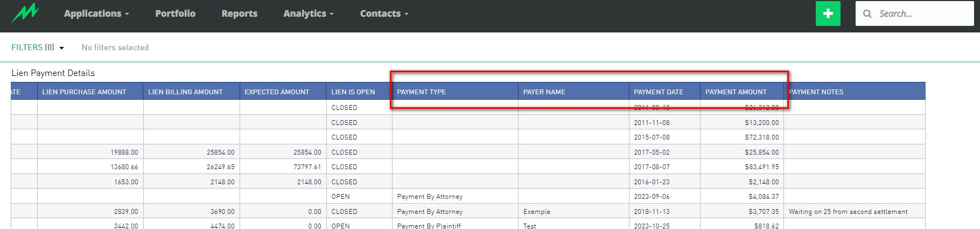Click the green plus add button
Screen dimensions: 980x229
828,13
